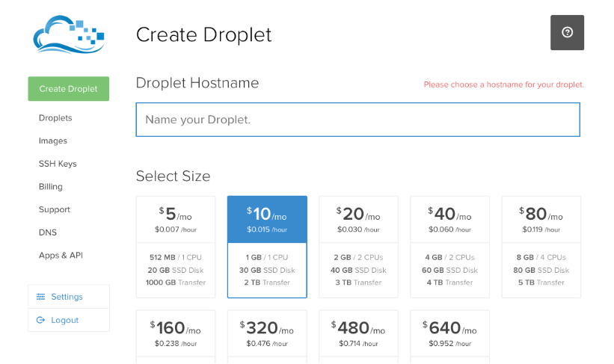Viewport: 614px width, 364px height.
Task: Open Support in the sidebar
Action: pos(55,209)
